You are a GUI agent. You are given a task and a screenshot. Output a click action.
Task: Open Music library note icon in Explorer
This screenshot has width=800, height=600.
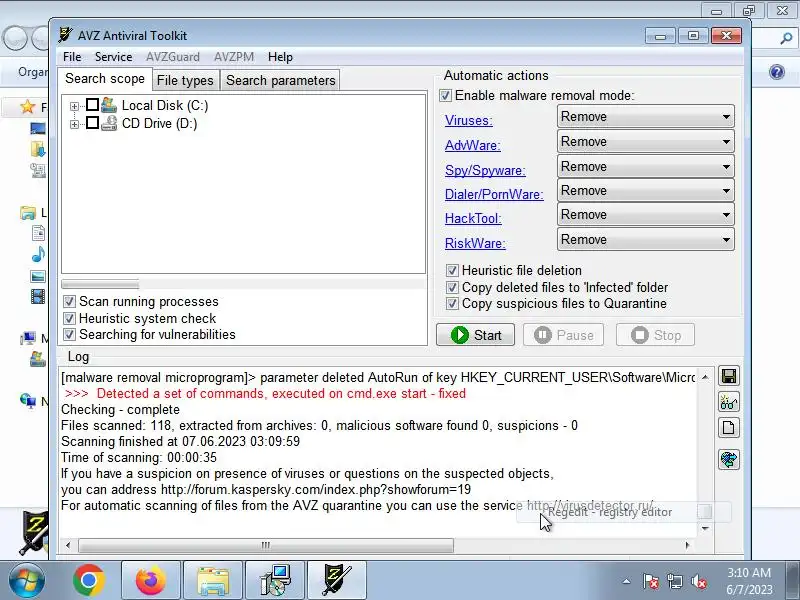coord(38,254)
